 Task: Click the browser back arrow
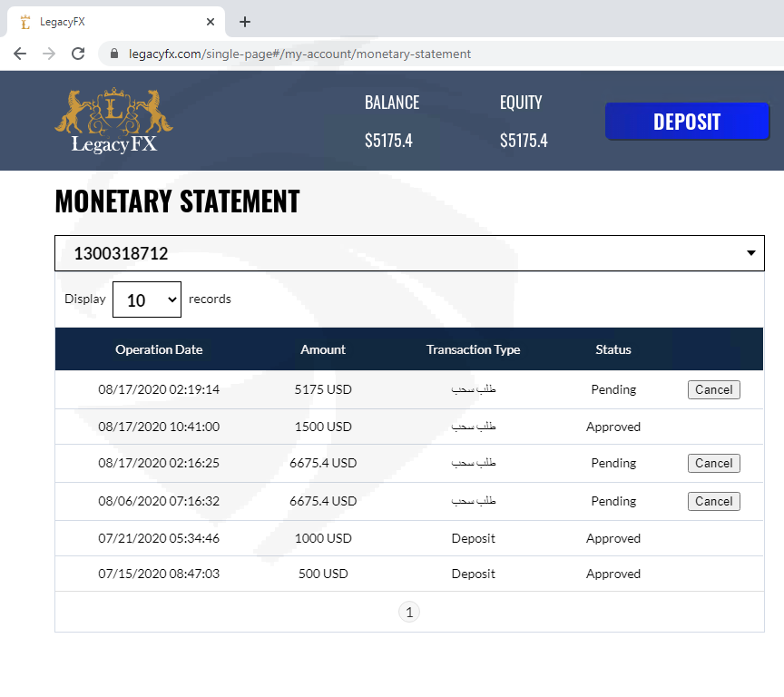point(20,54)
